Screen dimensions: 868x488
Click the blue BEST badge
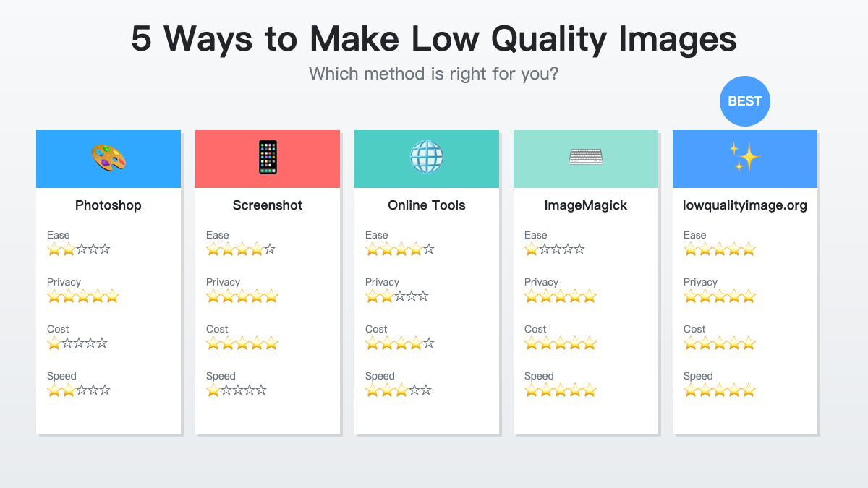745,101
